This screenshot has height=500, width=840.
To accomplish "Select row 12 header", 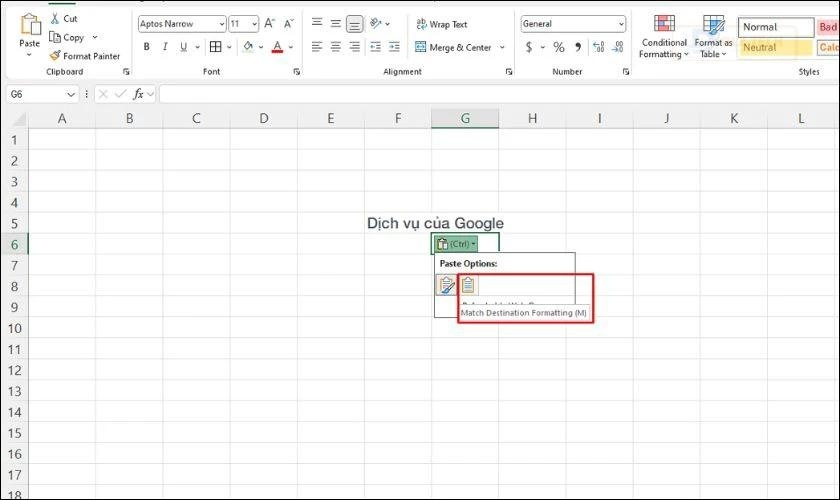I will coord(14,370).
